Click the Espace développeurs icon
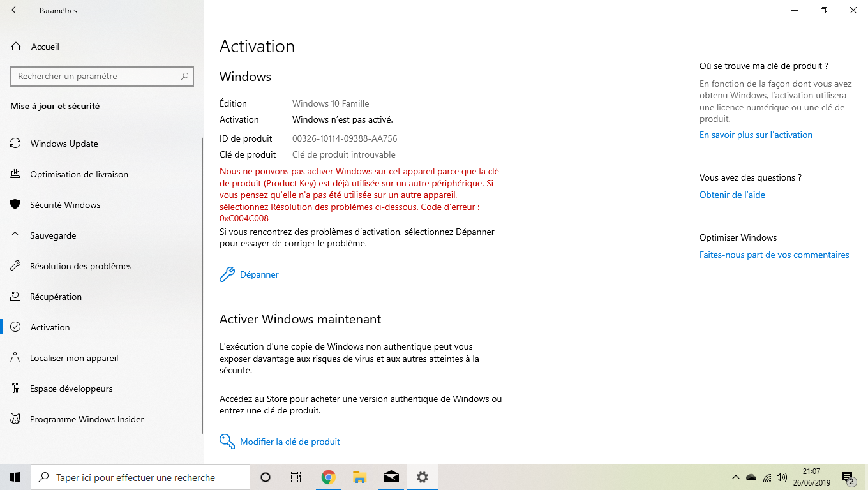 coord(15,389)
